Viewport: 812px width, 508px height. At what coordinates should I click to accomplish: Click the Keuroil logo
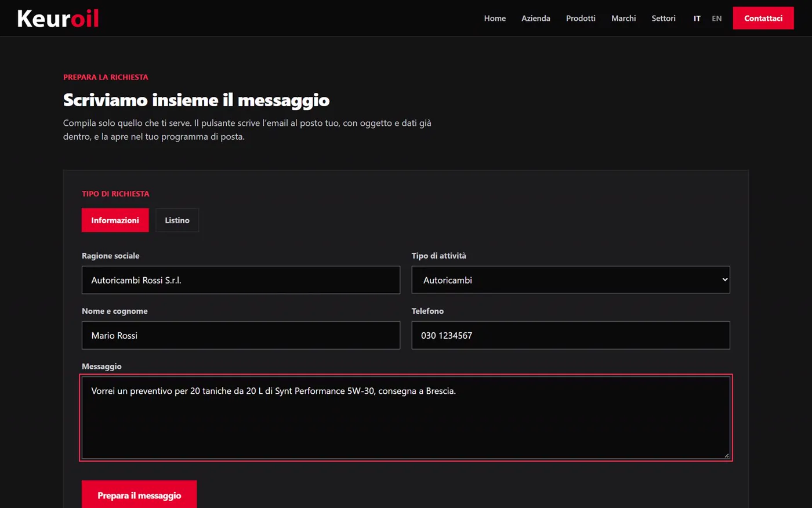(58, 19)
